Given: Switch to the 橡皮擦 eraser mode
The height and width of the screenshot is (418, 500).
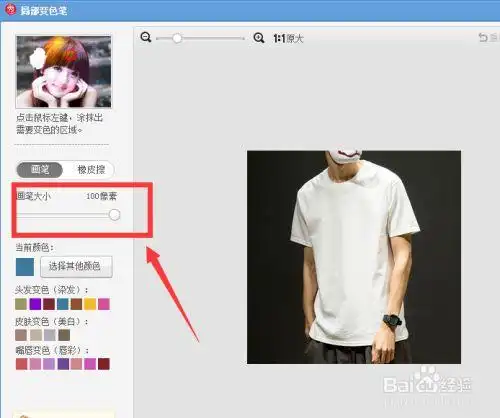Looking at the screenshot, I should tap(91, 170).
